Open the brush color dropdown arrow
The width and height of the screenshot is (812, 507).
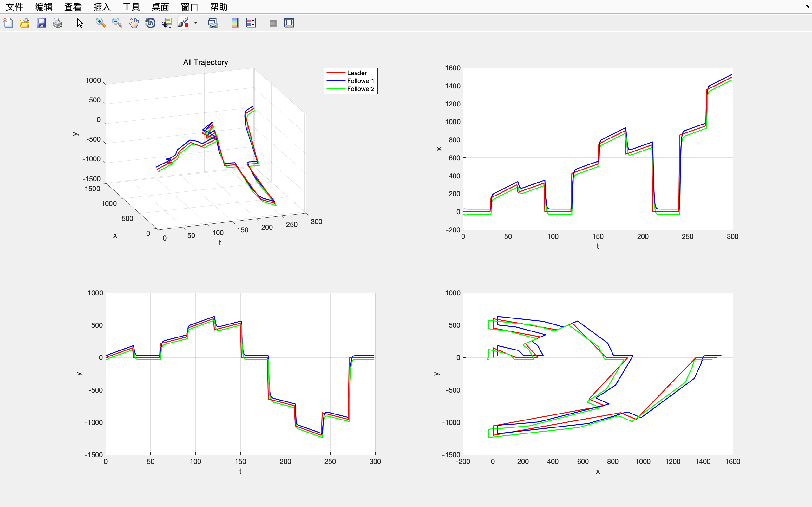click(x=196, y=23)
